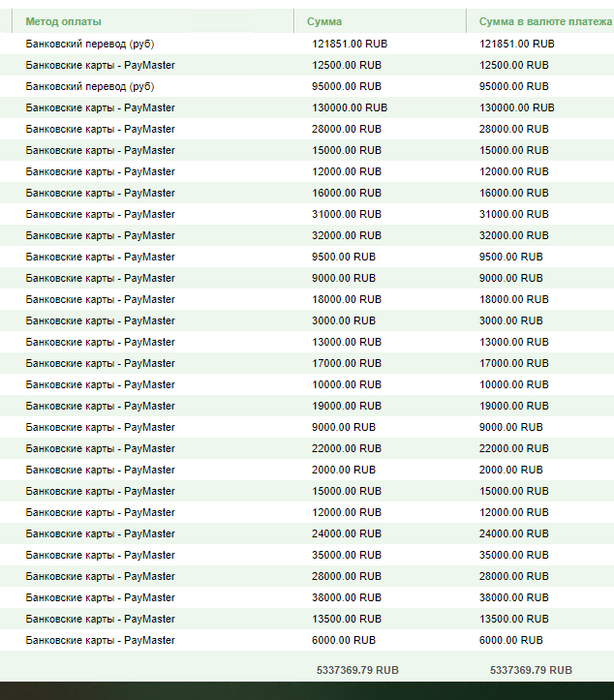The height and width of the screenshot is (700, 614).
Task: Sort by Метод оплаты column header
Action: pyautogui.click(x=63, y=21)
